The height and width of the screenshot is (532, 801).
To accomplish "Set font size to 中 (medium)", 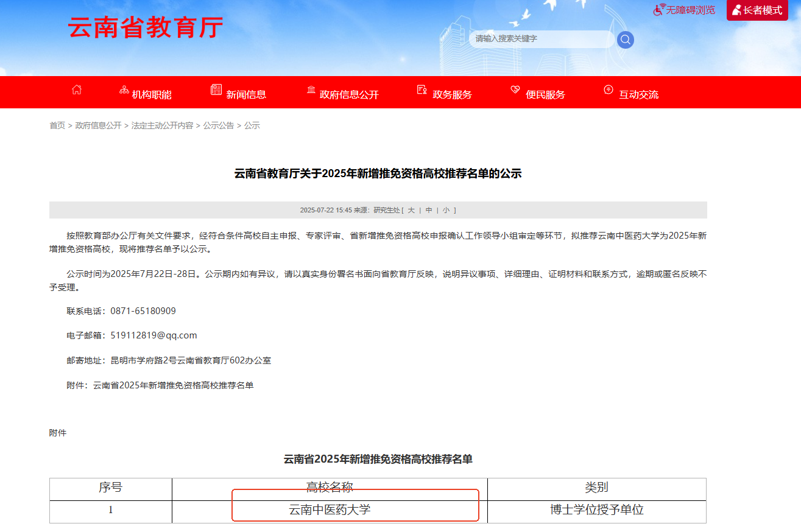I will (429, 210).
